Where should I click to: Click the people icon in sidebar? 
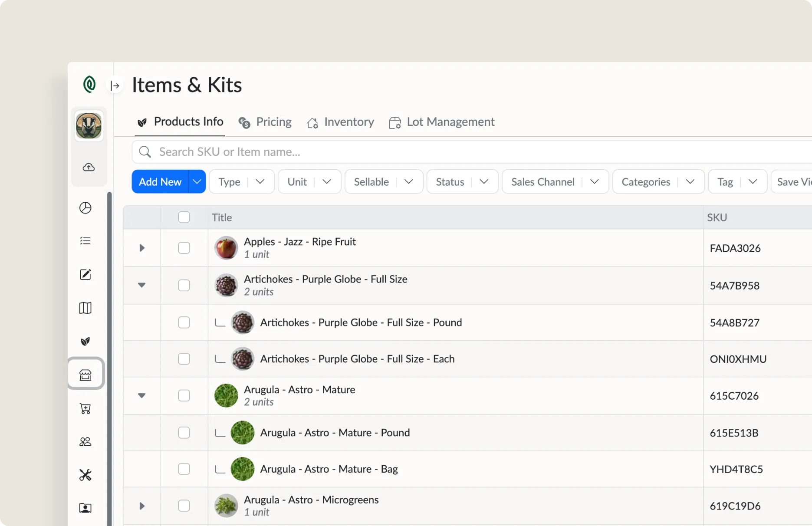tap(85, 442)
